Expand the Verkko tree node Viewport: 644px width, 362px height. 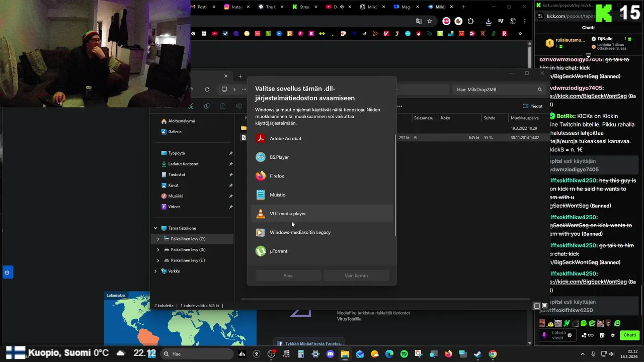point(155,271)
